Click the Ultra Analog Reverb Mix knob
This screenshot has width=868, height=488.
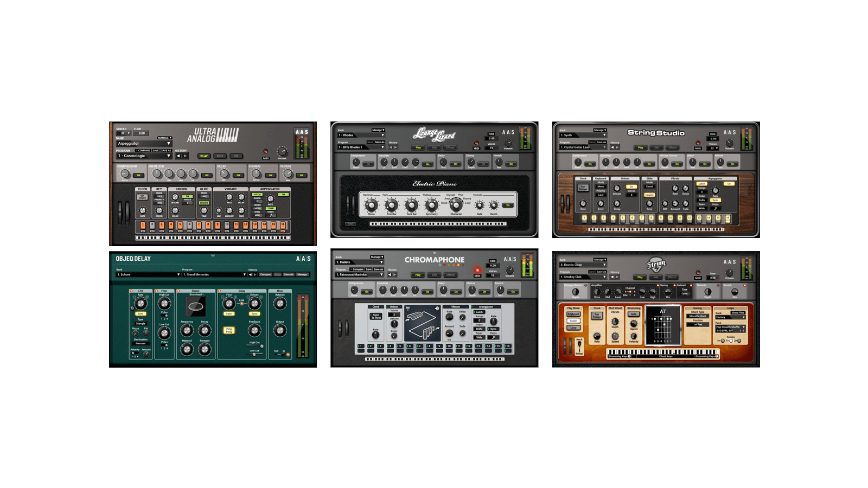(x=288, y=174)
